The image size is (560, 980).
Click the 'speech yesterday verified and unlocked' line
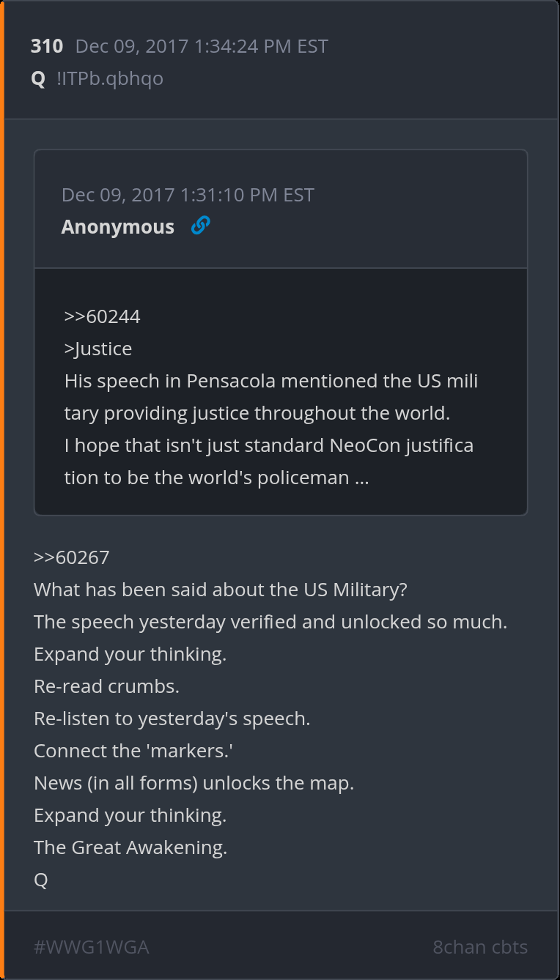pos(270,622)
